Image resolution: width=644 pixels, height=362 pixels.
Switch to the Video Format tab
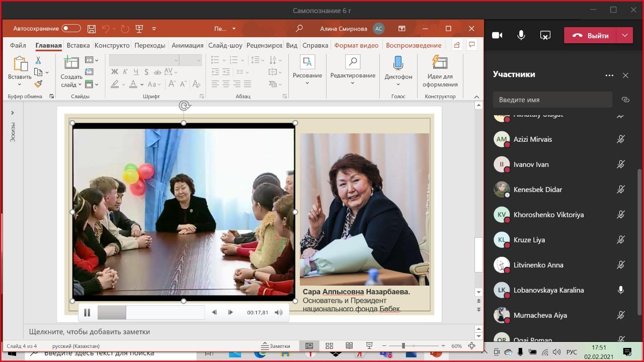click(x=356, y=45)
